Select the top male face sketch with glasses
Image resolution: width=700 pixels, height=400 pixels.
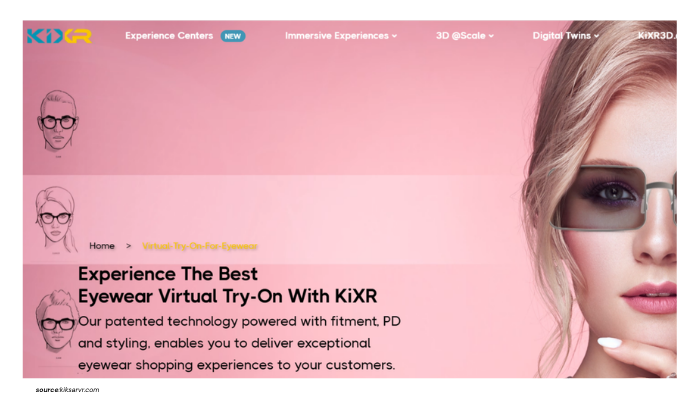pos(58,122)
